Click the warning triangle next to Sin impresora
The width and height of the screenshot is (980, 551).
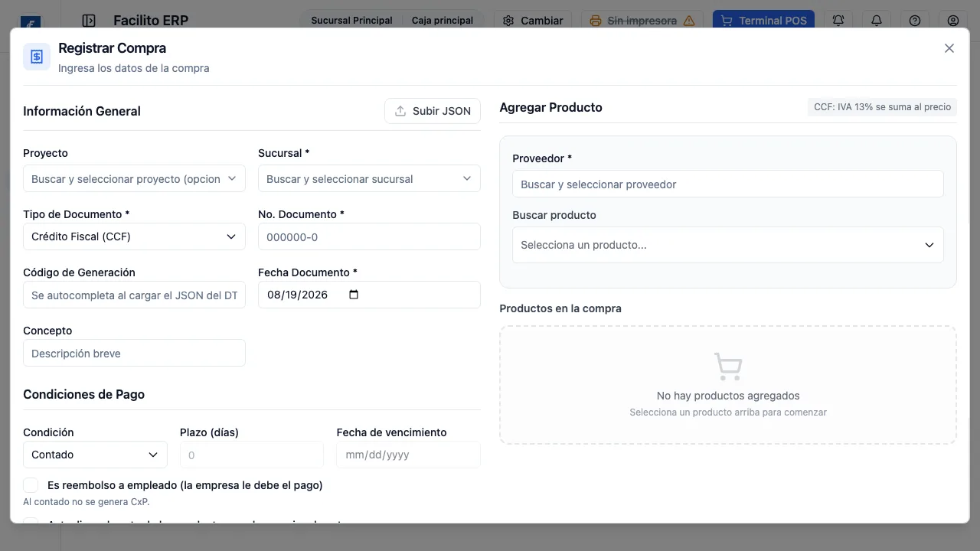(689, 21)
